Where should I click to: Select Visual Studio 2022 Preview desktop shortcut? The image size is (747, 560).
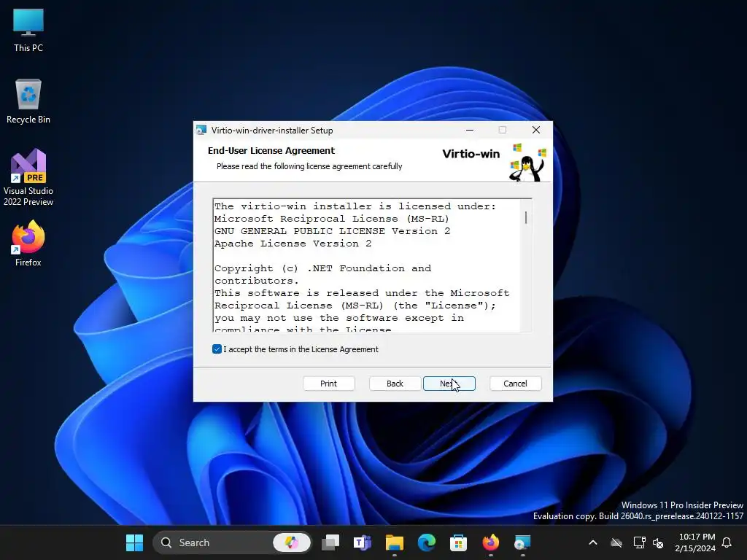point(28,178)
